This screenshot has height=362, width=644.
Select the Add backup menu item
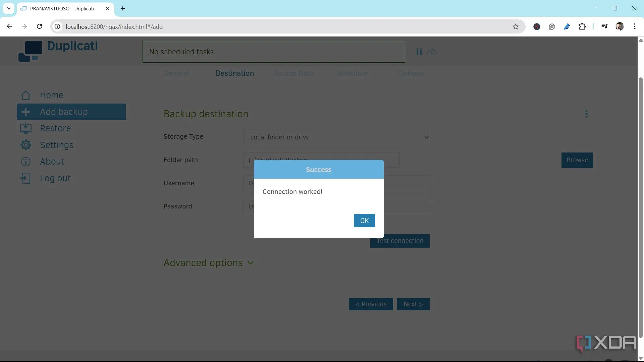click(71, 112)
